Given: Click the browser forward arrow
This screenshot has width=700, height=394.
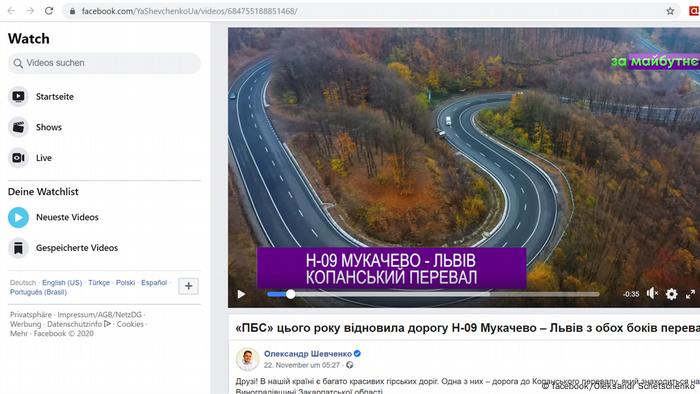Looking at the screenshot, I should tap(30, 11).
